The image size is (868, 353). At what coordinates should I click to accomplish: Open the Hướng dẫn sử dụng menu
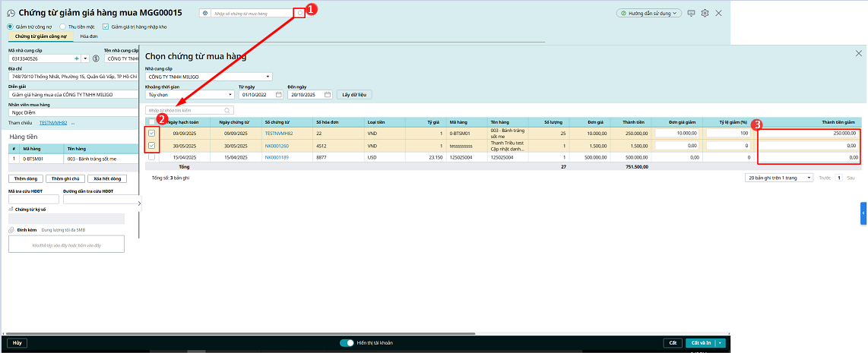[x=648, y=13]
